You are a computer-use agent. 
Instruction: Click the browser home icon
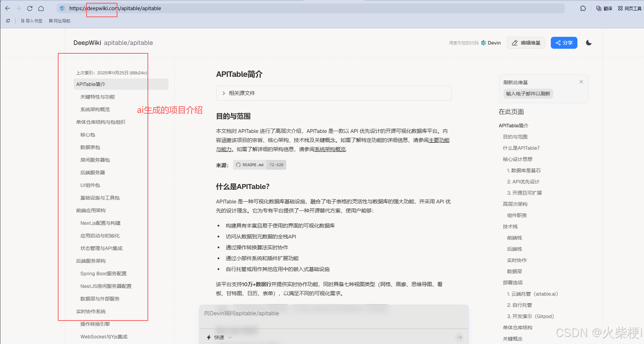[x=42, y=8]
